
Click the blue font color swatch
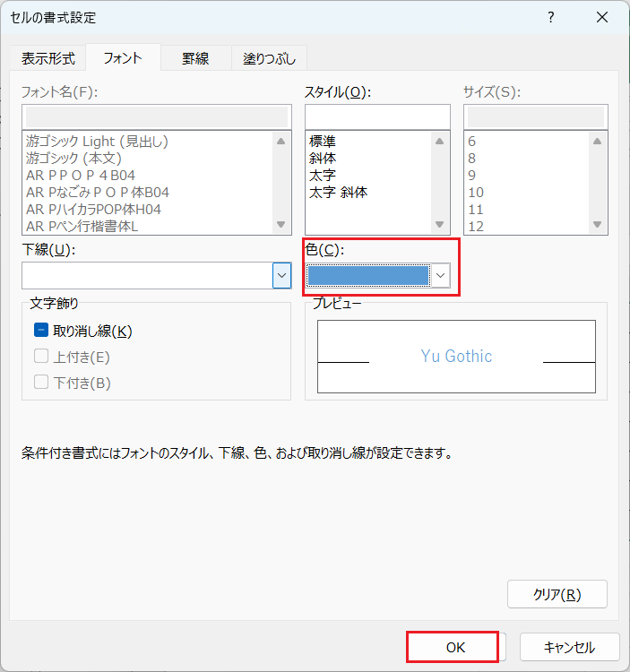click(x=368, y=275)
